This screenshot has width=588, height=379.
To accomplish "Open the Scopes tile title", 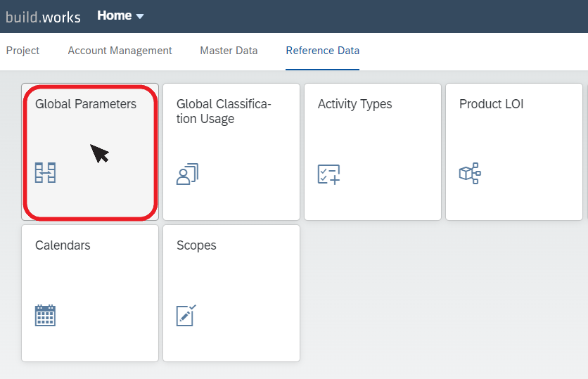I will (x=196, y=245).
